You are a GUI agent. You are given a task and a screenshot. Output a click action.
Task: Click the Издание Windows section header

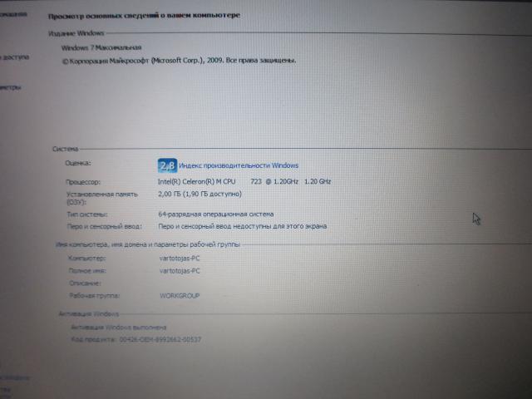coord(76,32)
